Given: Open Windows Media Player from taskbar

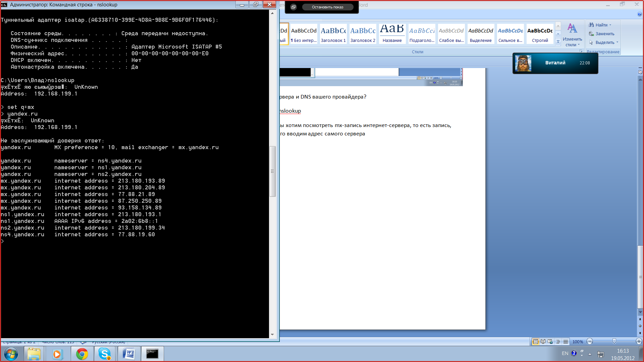Looking at the screenshot, I should (x=57, y=354).
